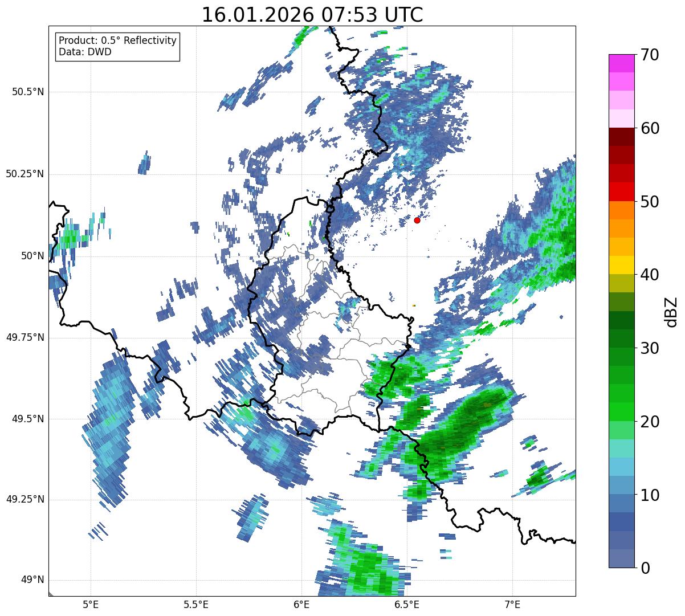Click the 49.5°N latitude label

[x=27, y=419]
